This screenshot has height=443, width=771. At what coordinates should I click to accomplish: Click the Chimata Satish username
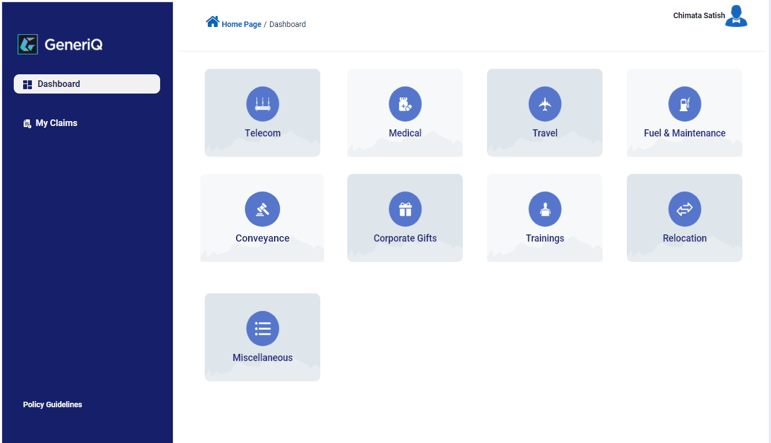point(699,16)
